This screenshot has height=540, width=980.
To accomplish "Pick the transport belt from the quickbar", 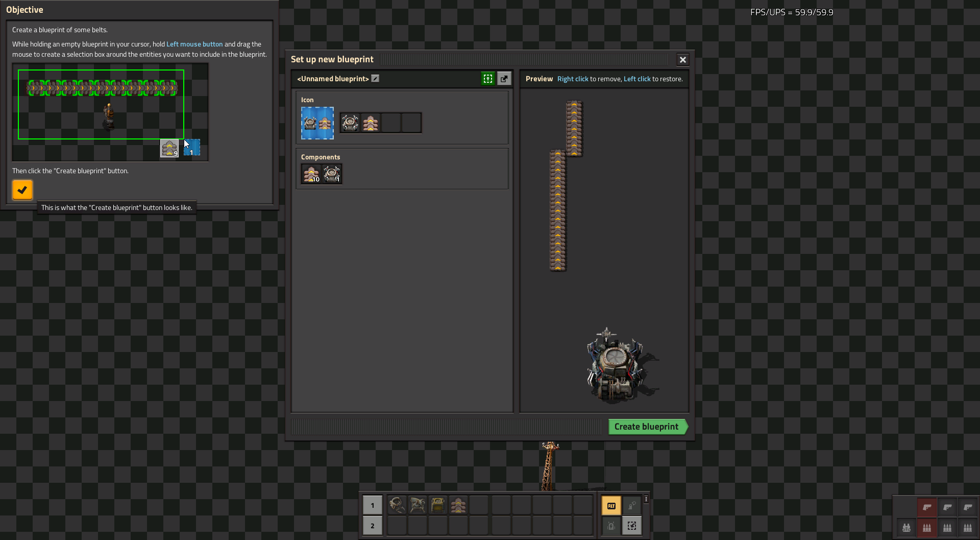I will point(458,505).
